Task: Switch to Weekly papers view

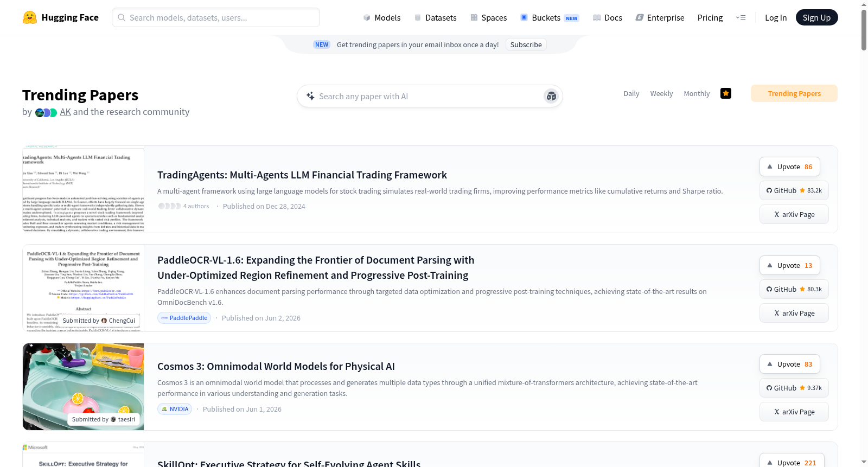Action: (661, 93)
